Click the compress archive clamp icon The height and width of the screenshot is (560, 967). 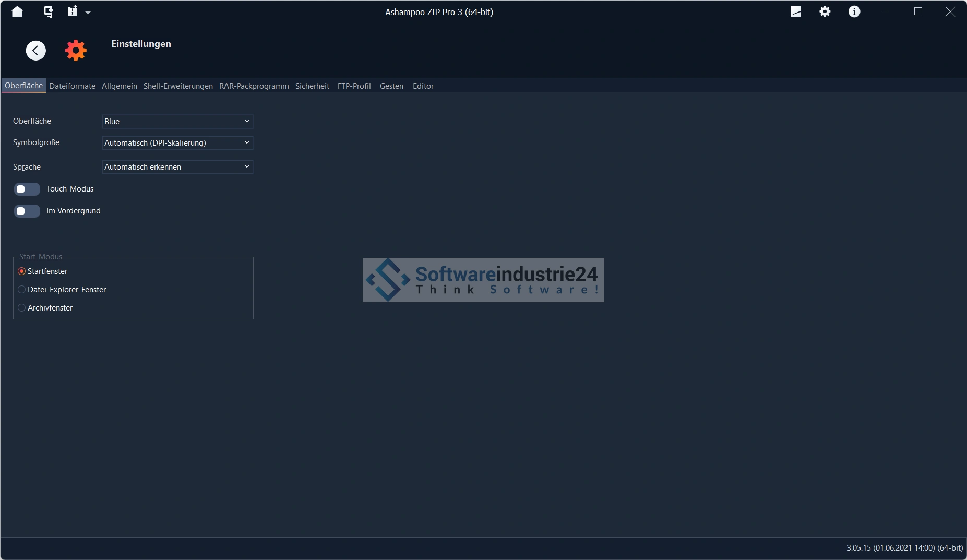(x=48, y=11)
